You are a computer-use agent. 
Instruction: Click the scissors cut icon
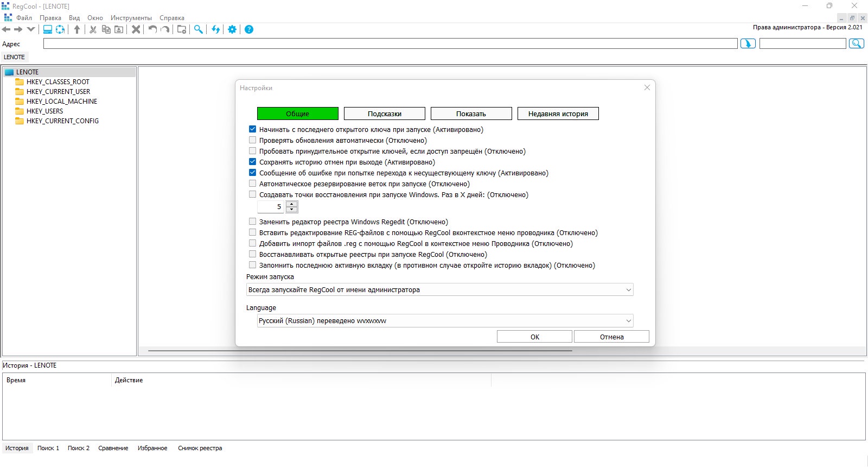93,29
